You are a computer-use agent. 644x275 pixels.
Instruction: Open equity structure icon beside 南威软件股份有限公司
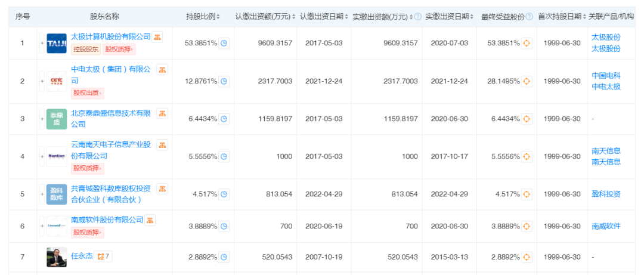[150, 220]
